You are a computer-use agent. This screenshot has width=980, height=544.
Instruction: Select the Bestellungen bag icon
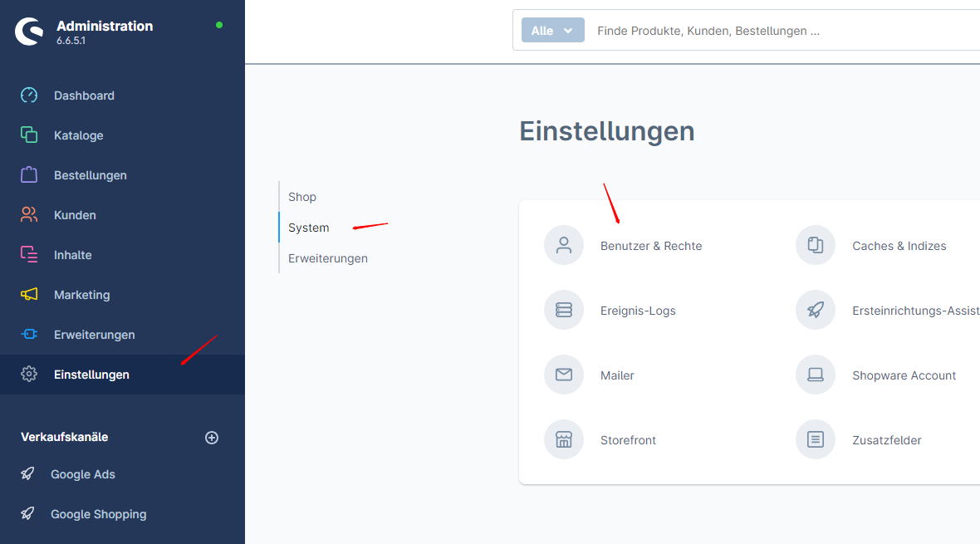click(x=29, y=175)
